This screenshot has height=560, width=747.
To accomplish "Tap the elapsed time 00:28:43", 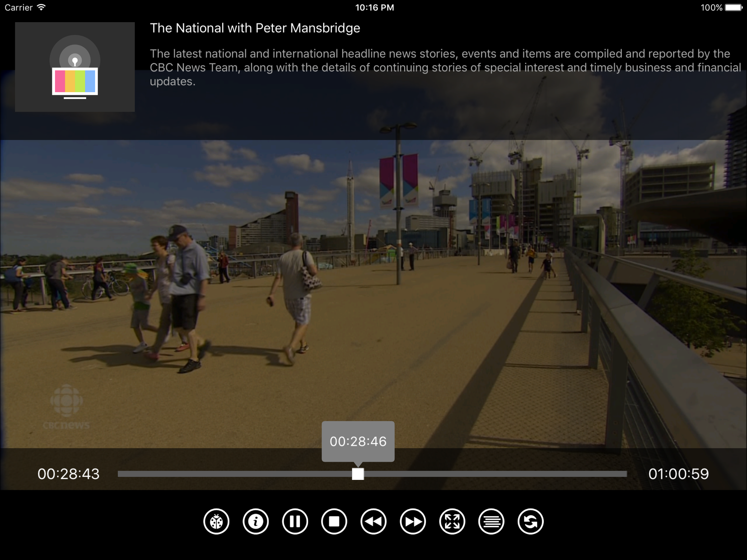I will point(69,474).
